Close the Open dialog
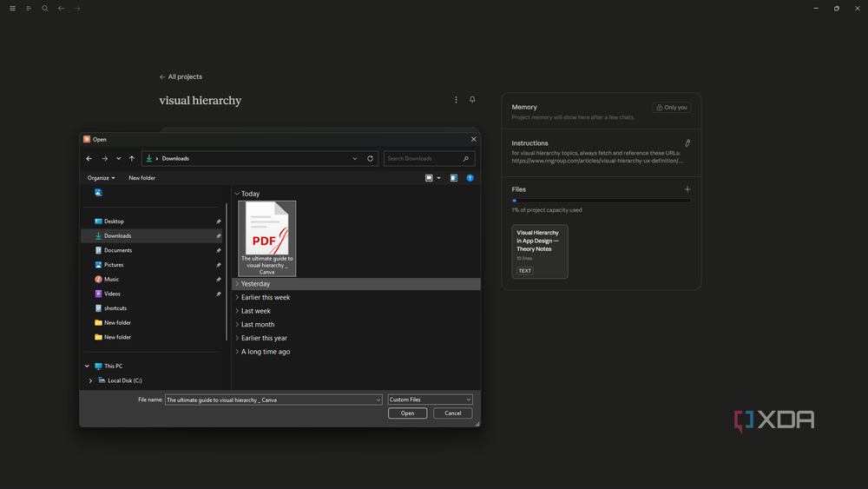The width and height of the screenshot is (868, 489). tap(473, 139)
